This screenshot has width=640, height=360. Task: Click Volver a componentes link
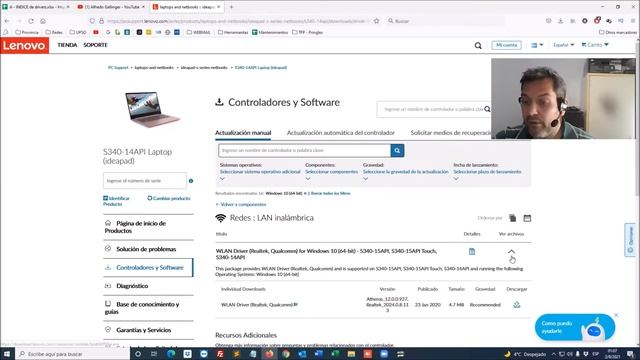click(241, 204)
